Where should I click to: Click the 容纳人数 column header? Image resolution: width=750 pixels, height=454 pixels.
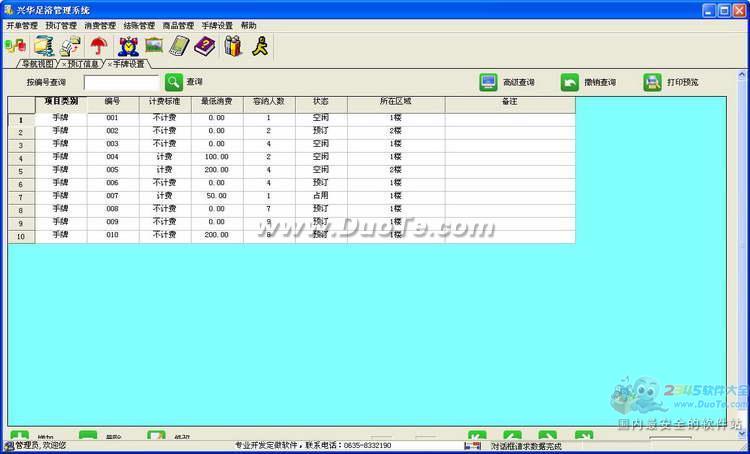[269, 104]
